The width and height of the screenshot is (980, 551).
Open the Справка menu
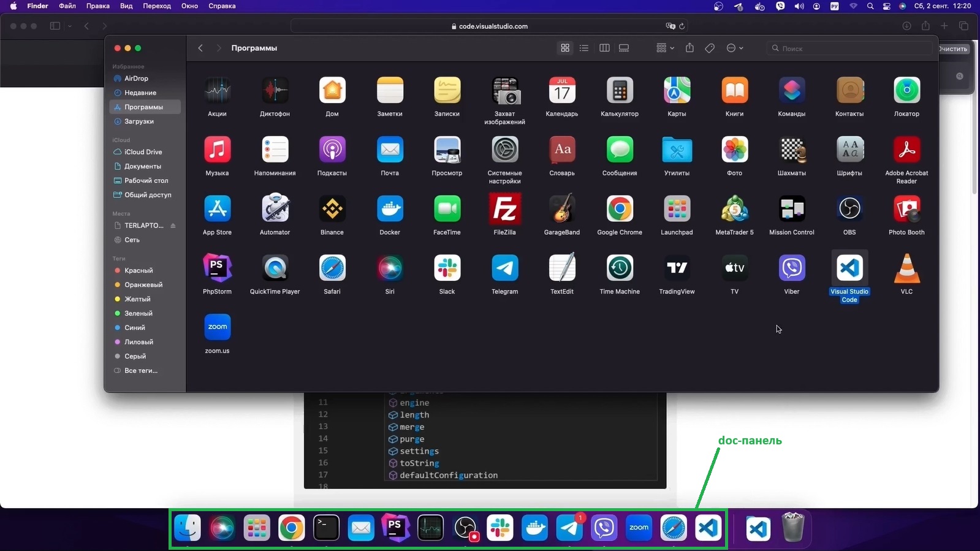(x=222, y=6)
